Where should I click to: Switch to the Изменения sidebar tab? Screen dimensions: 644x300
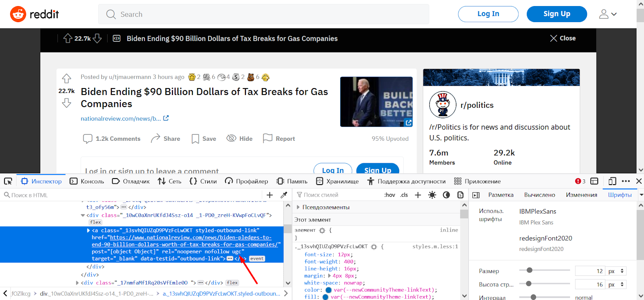(x=581, y=195)
